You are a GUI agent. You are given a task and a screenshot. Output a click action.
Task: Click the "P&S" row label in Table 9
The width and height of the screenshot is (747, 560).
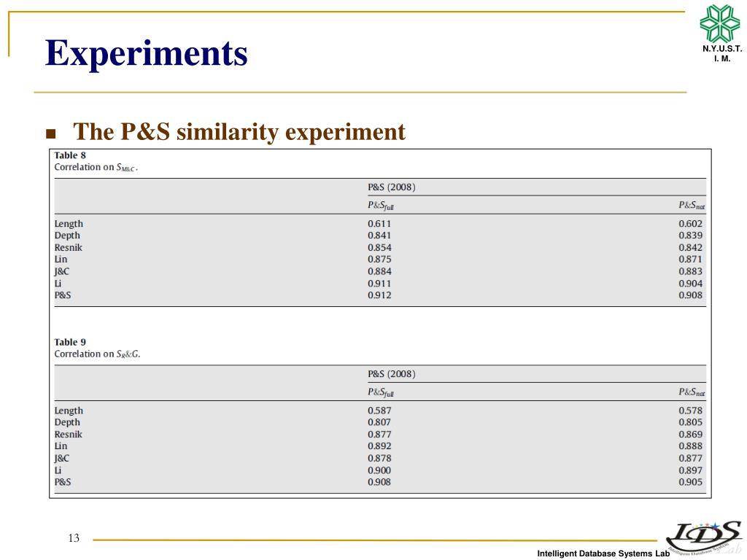click(x=63, y=482)
